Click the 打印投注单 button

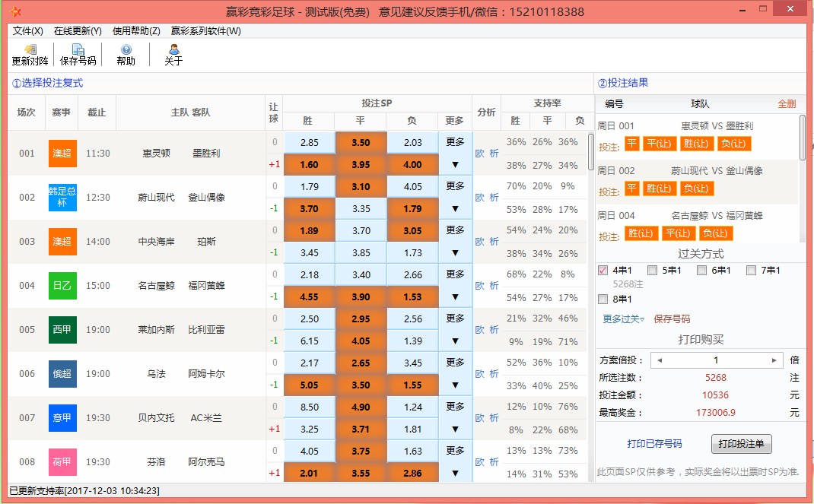point(741,444)
